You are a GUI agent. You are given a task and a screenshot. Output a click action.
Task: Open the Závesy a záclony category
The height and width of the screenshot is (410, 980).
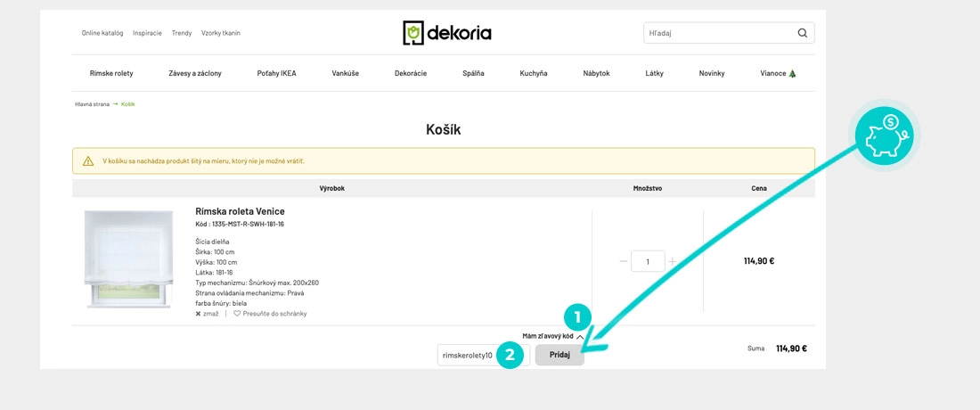click(194, 73)
